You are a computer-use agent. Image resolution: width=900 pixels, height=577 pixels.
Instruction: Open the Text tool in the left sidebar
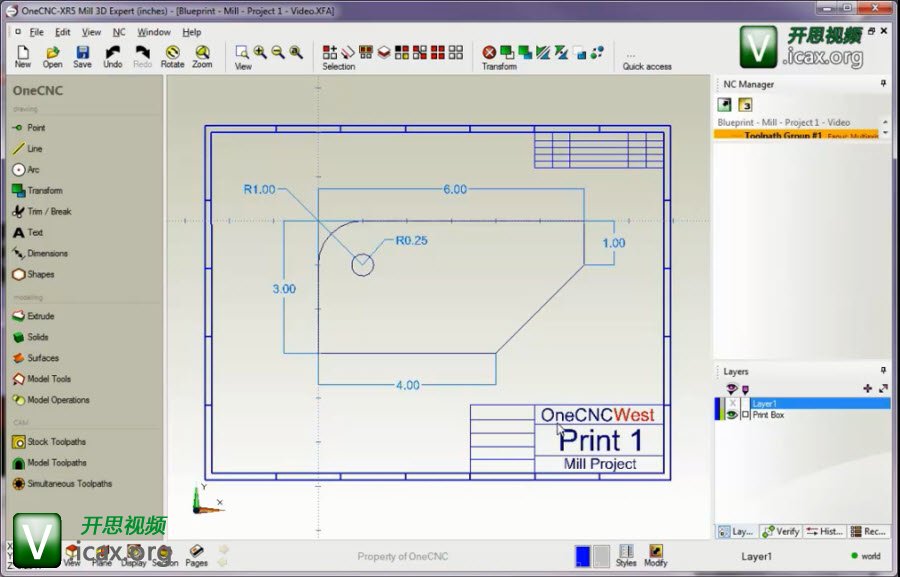pos(27,232)
